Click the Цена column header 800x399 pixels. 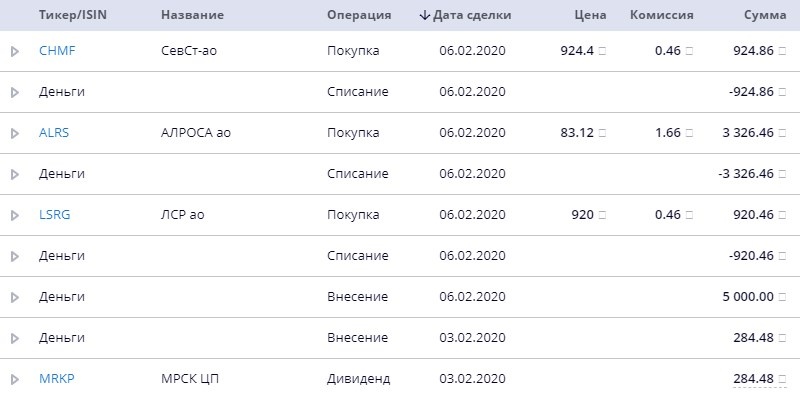[591, 15]
